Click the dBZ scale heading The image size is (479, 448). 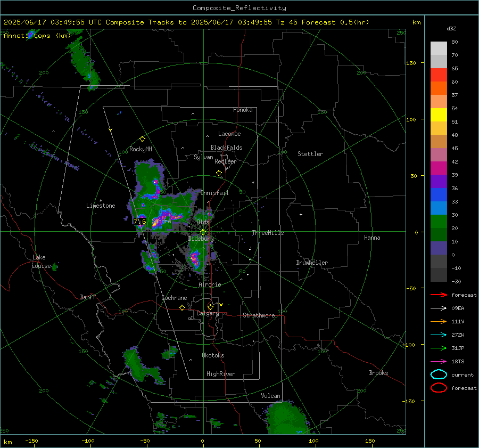(x=451, y=28)
